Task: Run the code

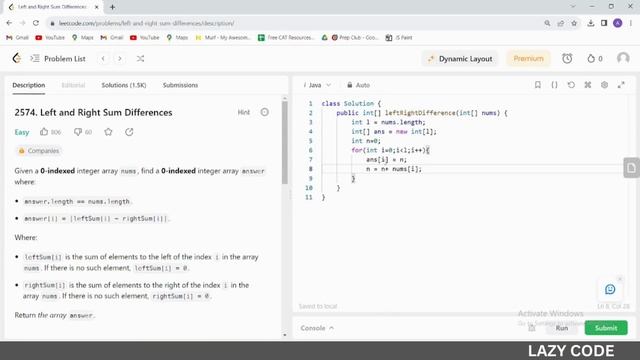Action: pyautogui.click(x=562, y=328)
